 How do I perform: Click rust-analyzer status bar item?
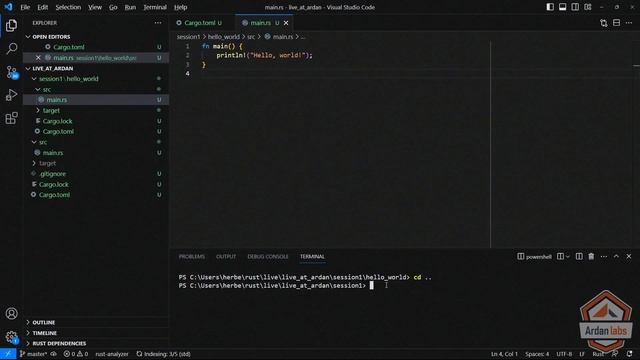[112, 354]
